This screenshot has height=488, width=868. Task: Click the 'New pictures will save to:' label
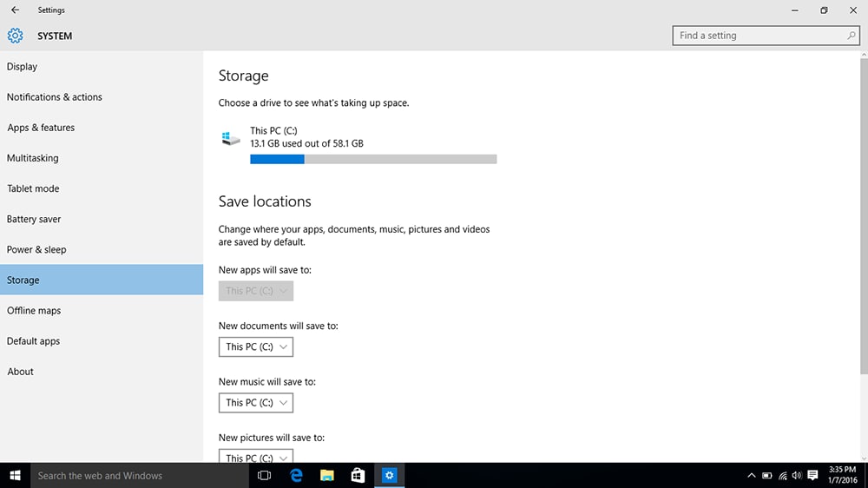click(271, 438)
